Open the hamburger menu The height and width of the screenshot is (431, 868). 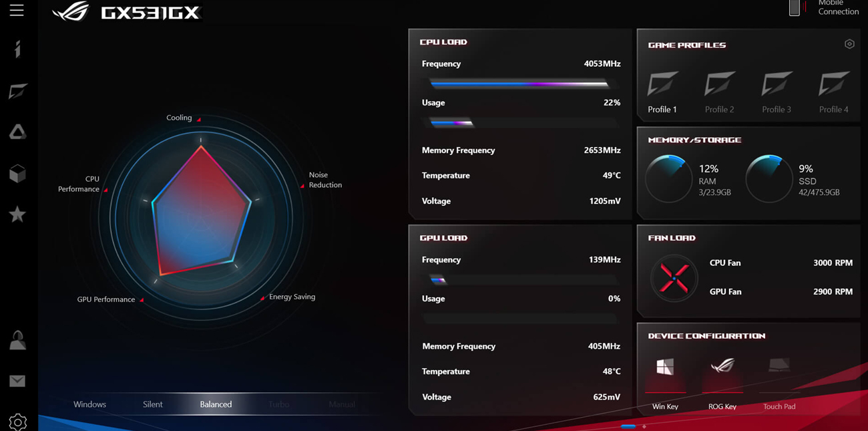tap(17, 9)
